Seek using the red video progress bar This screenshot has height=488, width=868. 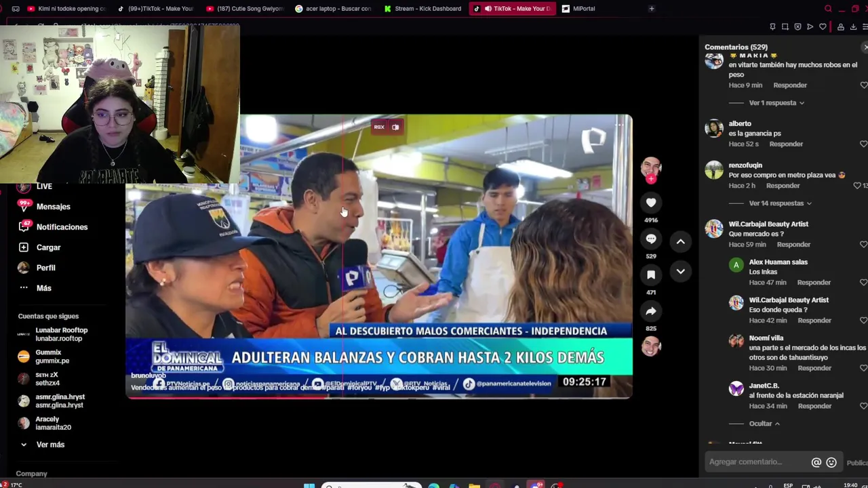pyautogui.click(x=378, y=397)
